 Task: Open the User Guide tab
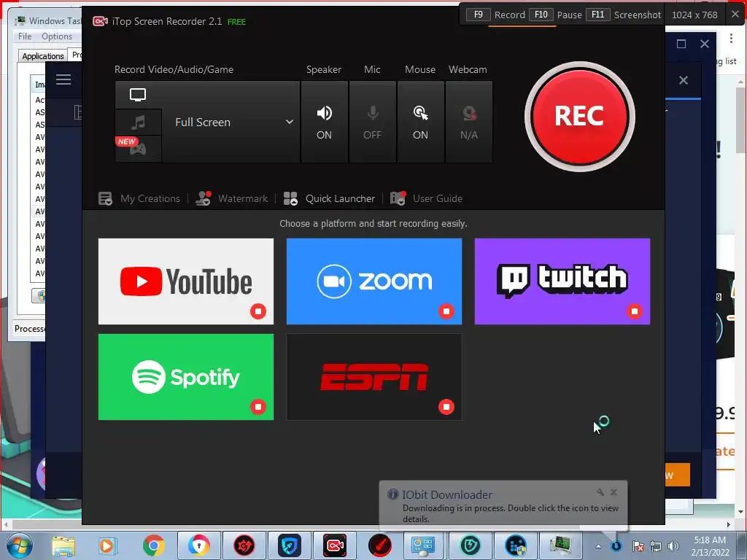click(426, 198)
